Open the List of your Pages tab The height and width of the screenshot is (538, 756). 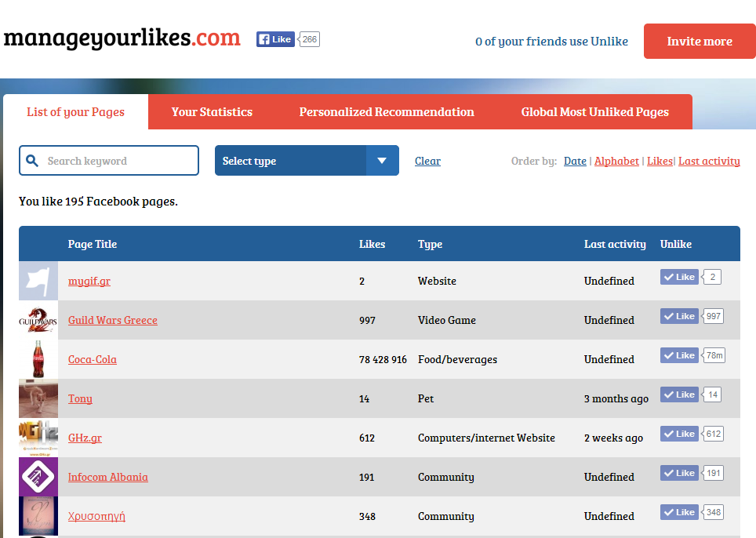[76, 112]
